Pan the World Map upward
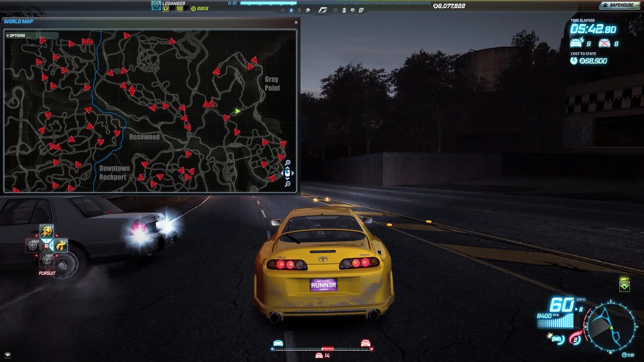The image size is (644, 362). 287,168
